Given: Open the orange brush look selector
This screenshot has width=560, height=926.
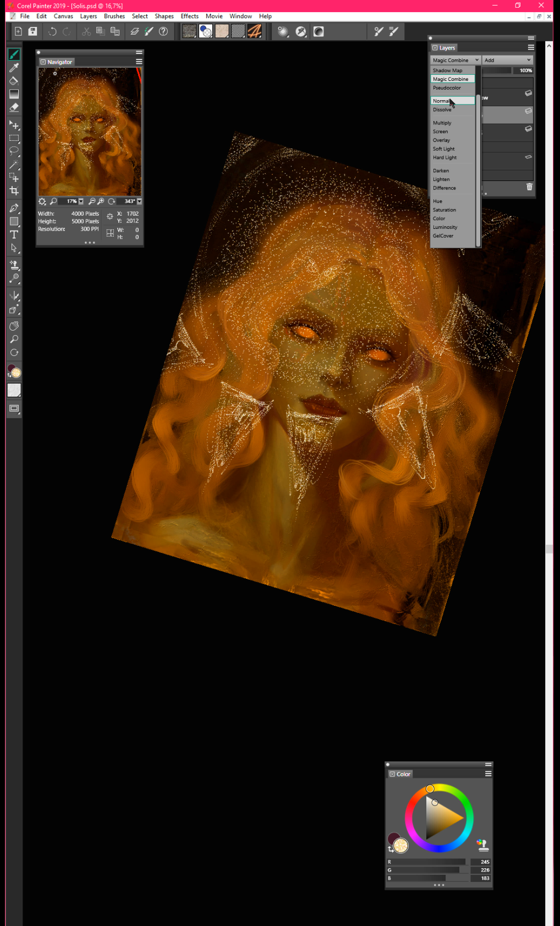Looking at the screenshot, I should pos(255,31).
